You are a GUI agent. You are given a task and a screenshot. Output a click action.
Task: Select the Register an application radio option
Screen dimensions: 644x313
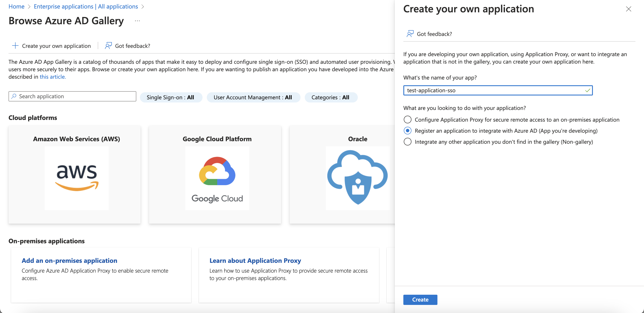[407, 131]
